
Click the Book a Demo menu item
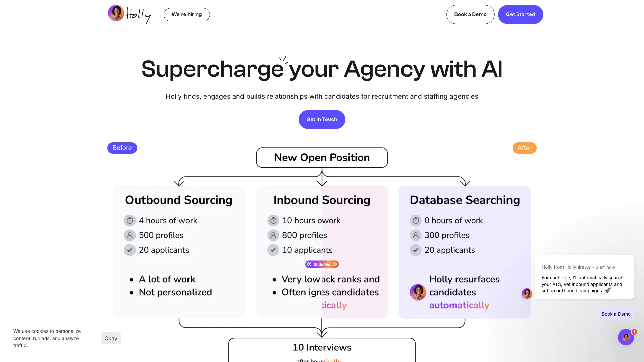pyautogui.click(x=470, y=14)
